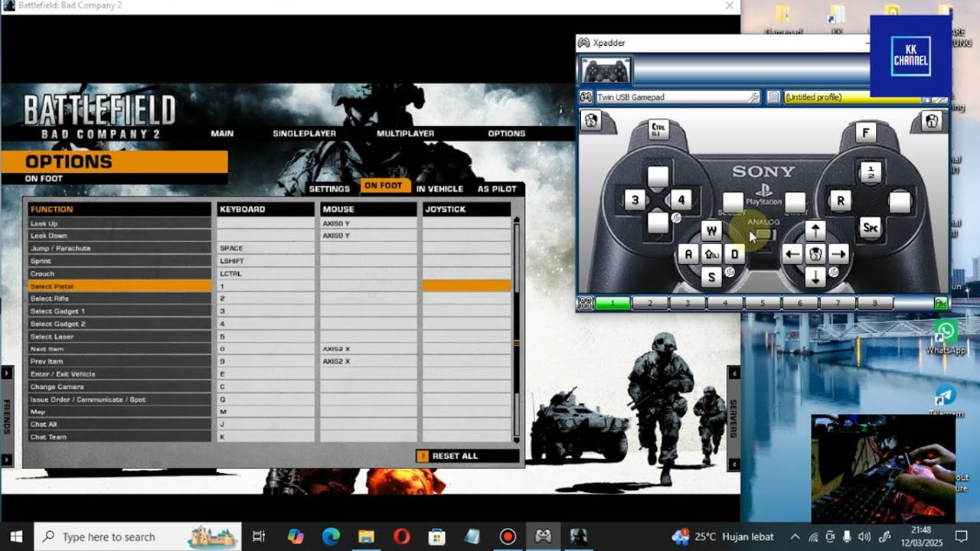Click the profile document icon in Xpadder
The width and height of the screenshot is (980, 551).
(x=773, y=97)
